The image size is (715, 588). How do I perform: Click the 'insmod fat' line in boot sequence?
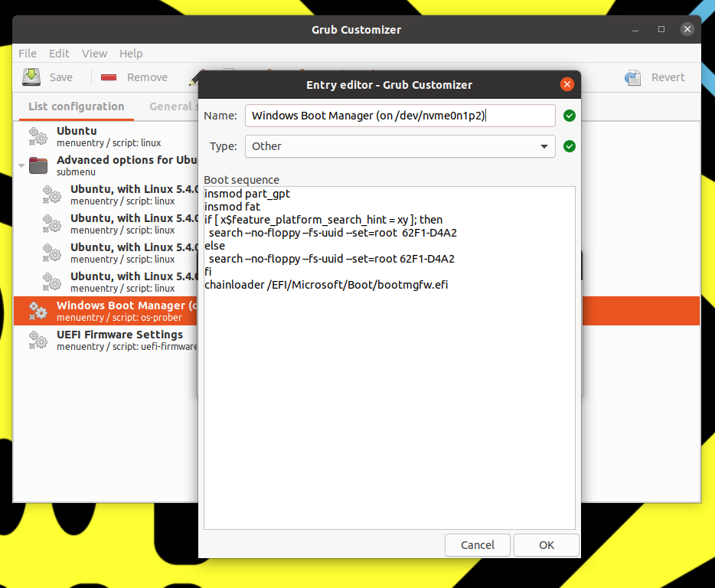click(232, 207)
